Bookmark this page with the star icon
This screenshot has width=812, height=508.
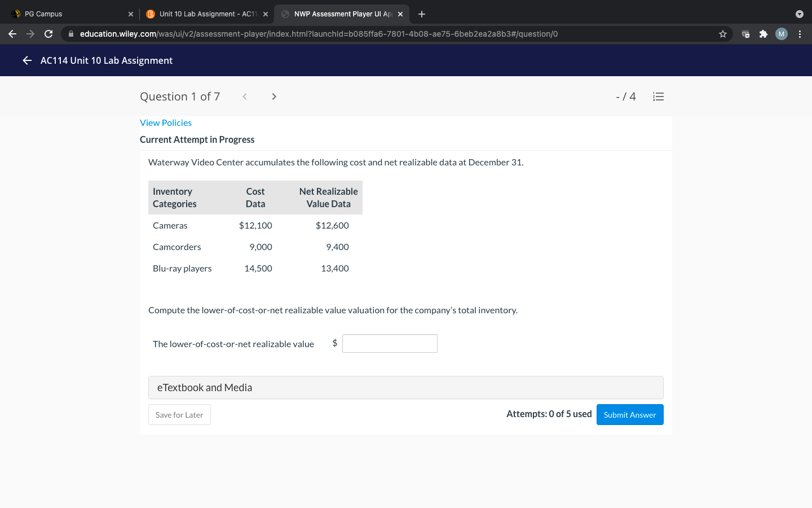point(722,34)
